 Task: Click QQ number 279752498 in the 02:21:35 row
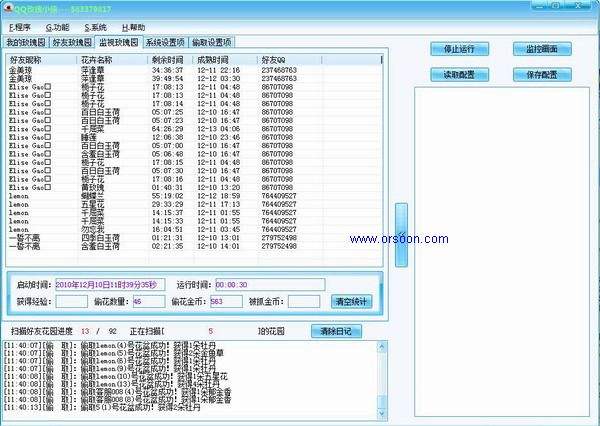[279, 246]
